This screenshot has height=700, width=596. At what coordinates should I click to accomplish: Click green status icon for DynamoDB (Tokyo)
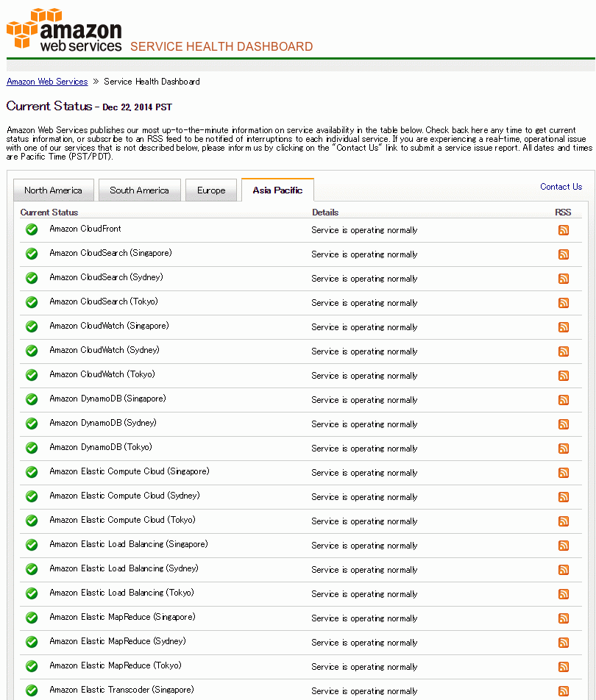tap(32, 448)
